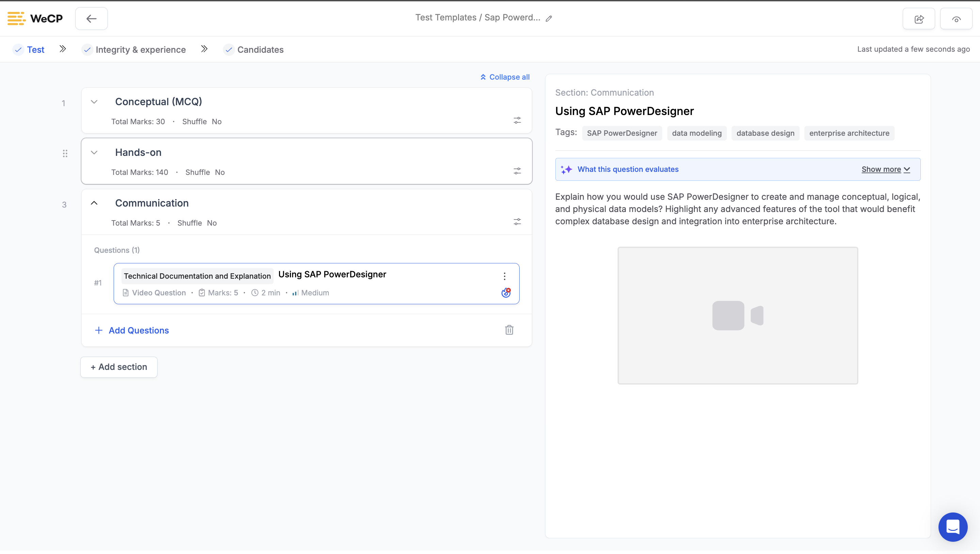Expand the Hands-on section chevron

tap(94, 152)
